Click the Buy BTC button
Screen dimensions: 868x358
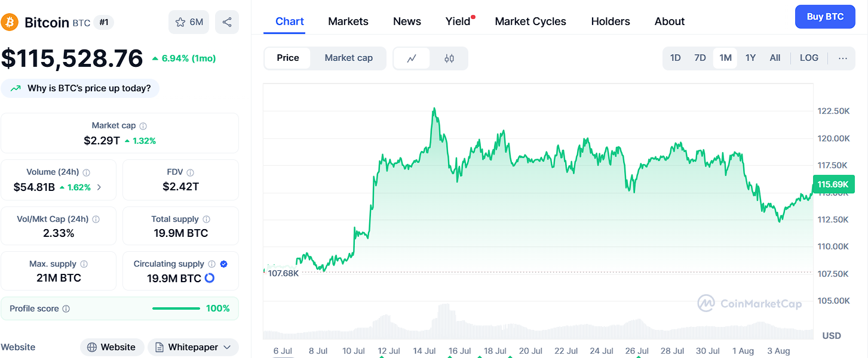click(825, 17)
